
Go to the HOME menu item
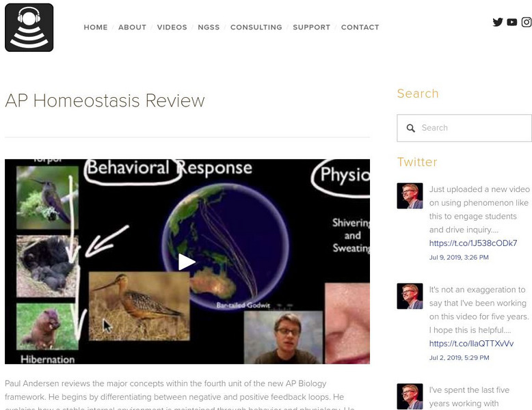96,27
